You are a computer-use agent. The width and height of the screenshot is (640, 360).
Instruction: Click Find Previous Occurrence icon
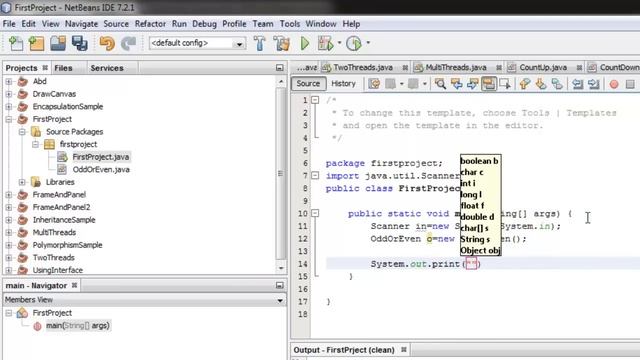click(456, 84)
